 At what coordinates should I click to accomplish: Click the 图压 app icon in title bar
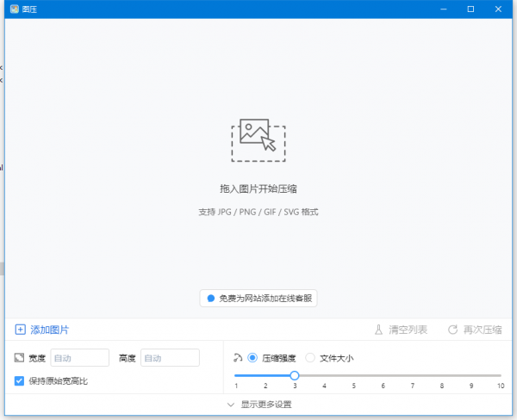pyautogui.click(x=14, y=9)
